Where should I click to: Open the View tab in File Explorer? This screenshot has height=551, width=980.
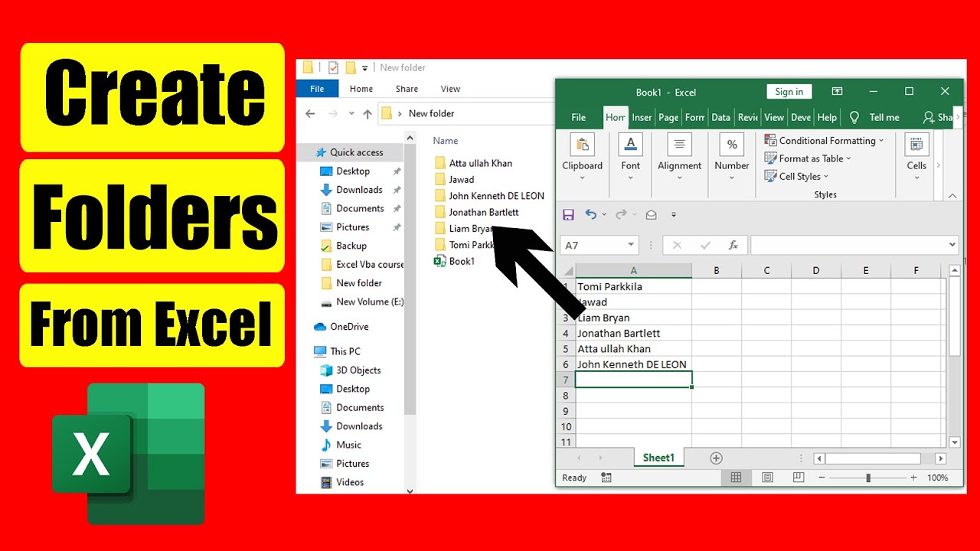[x=450, y=89]
